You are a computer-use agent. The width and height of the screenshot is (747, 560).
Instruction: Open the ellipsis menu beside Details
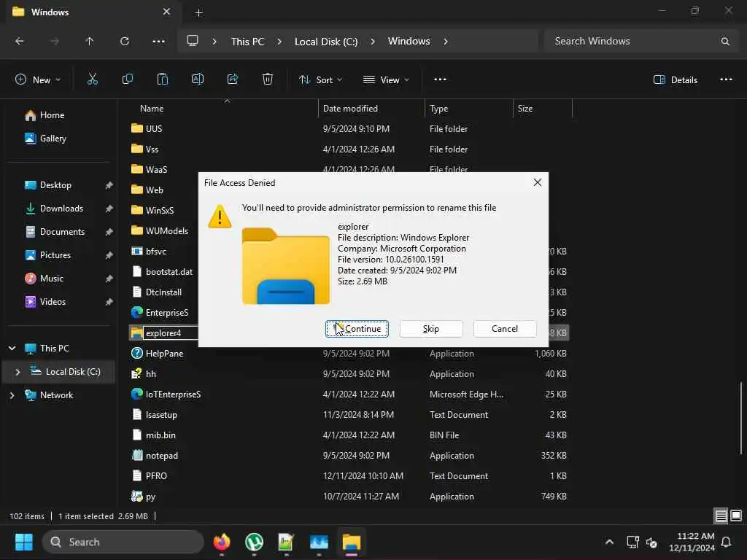[726, 79]
